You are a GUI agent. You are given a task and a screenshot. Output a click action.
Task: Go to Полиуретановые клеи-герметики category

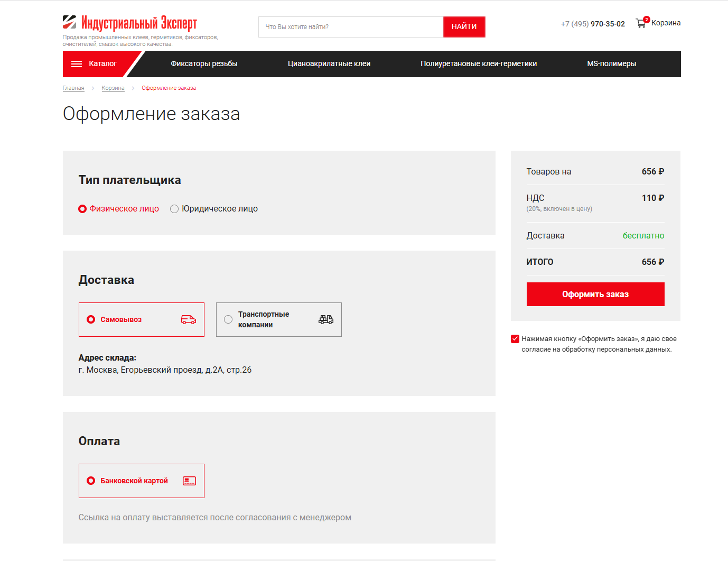tap(478, 64)
